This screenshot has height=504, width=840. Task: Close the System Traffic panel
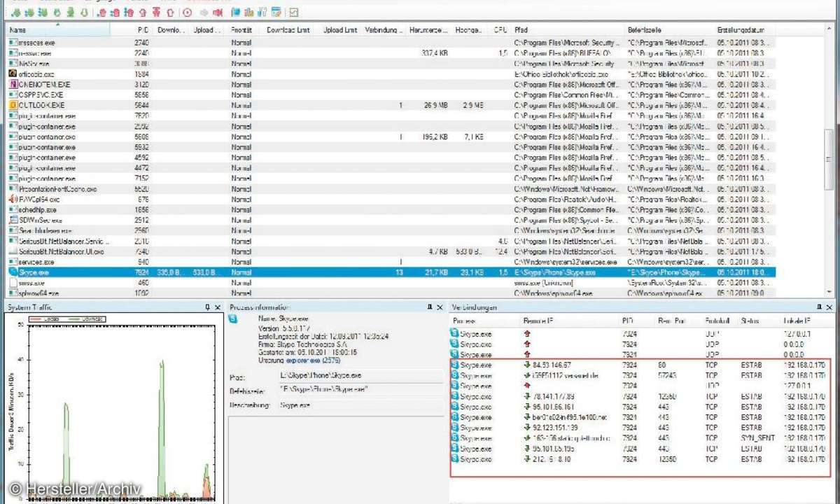[x=218, y=307]
